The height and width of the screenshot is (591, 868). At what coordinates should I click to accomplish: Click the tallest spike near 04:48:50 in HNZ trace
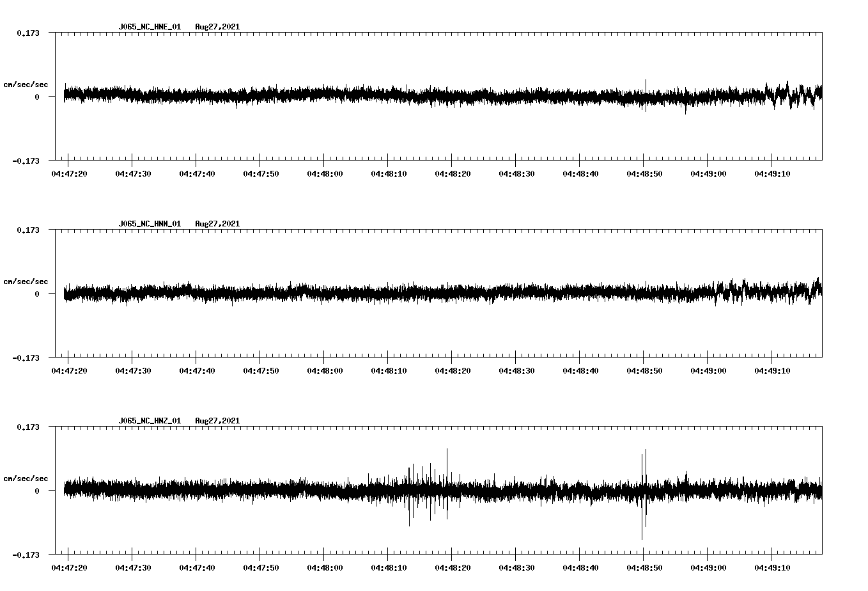click(642, 496)
